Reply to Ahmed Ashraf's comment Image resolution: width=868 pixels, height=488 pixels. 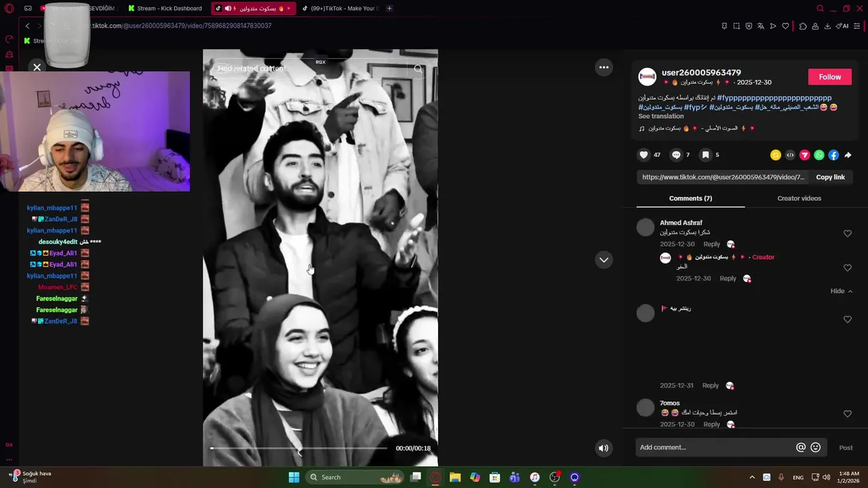[x=711, y=244]
